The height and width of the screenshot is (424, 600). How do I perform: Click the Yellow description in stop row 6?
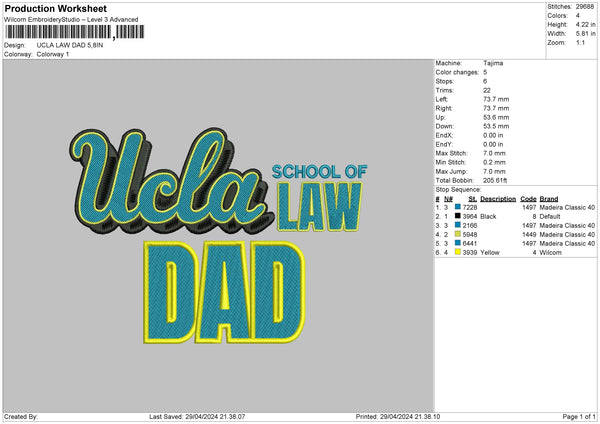click(490, 253)
